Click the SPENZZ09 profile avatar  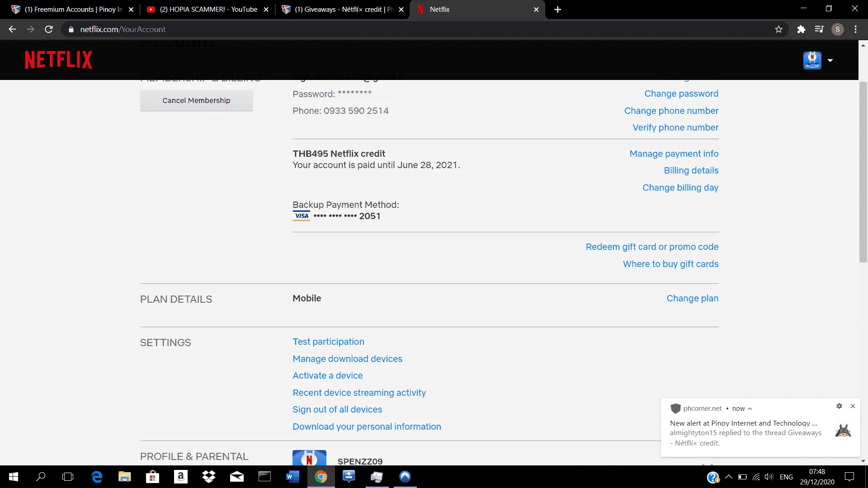tap(309, 458)
